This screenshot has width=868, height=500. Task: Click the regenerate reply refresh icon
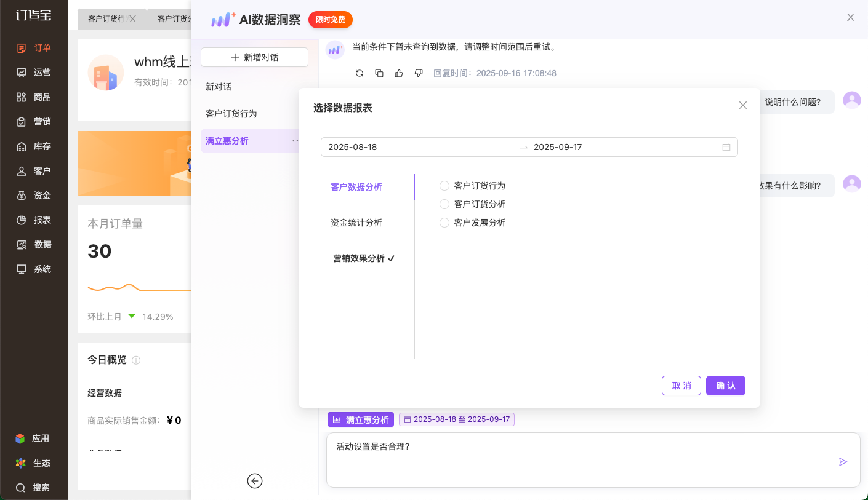tap(360, 73)
